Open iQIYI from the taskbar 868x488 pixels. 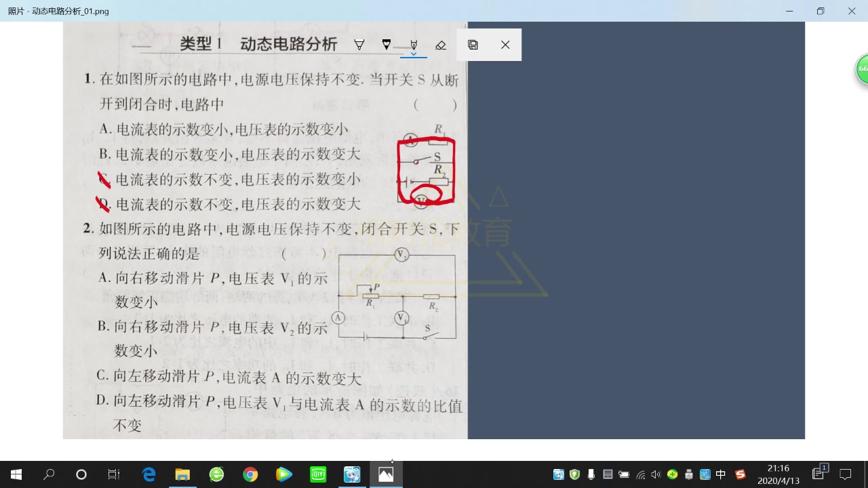point(318,474)
